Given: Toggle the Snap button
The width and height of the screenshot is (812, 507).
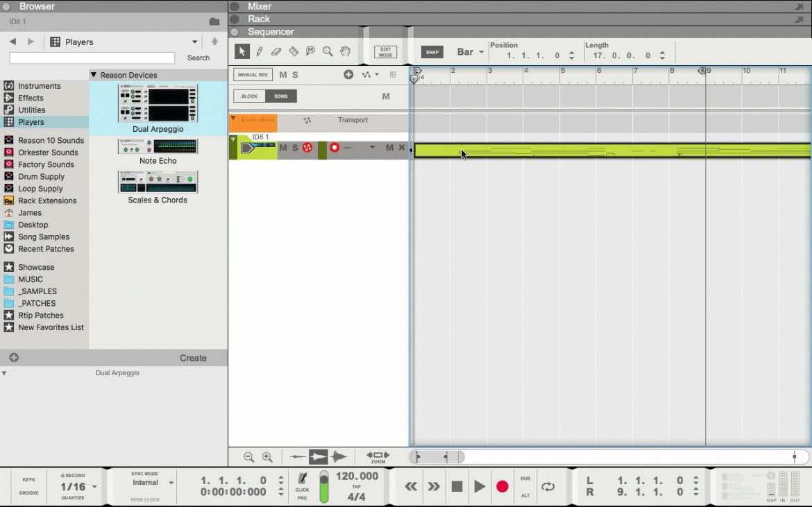Looking at the screenshot, I should 432,52.
